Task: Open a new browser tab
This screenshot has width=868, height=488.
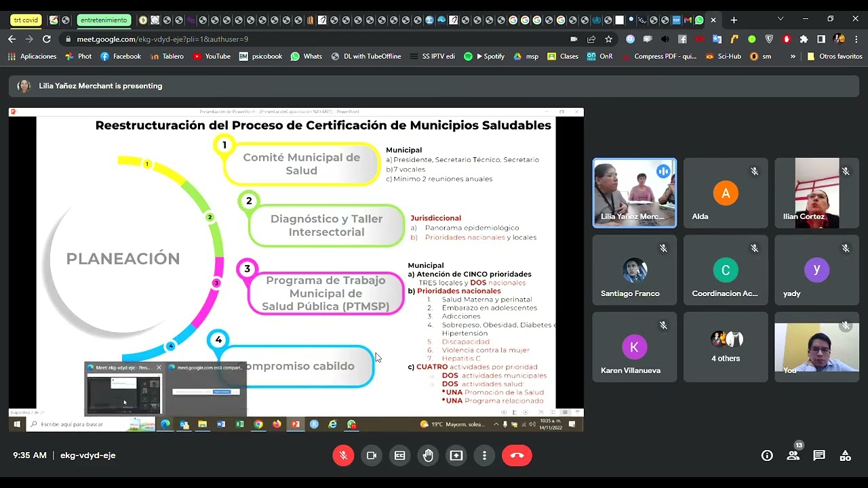Action: click(x=734, y=20)
